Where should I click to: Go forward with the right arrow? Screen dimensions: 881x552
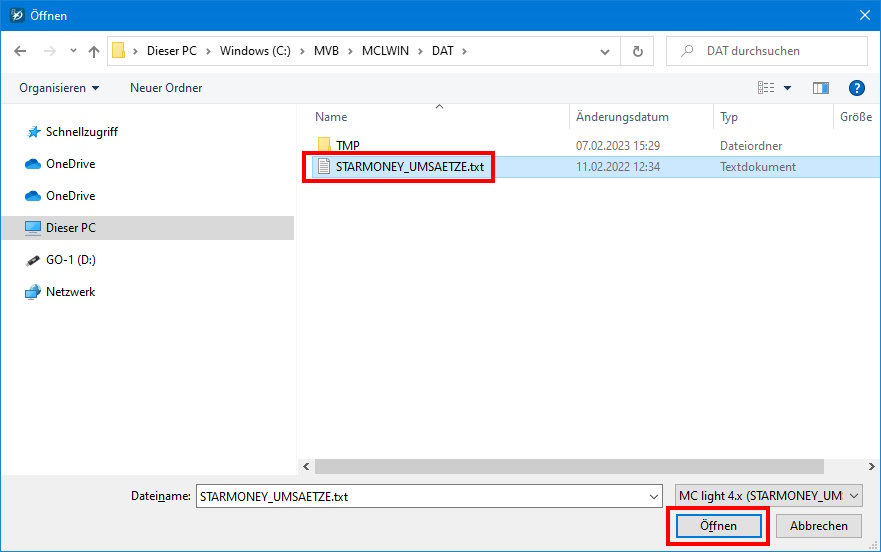click(x=49, y=51)
